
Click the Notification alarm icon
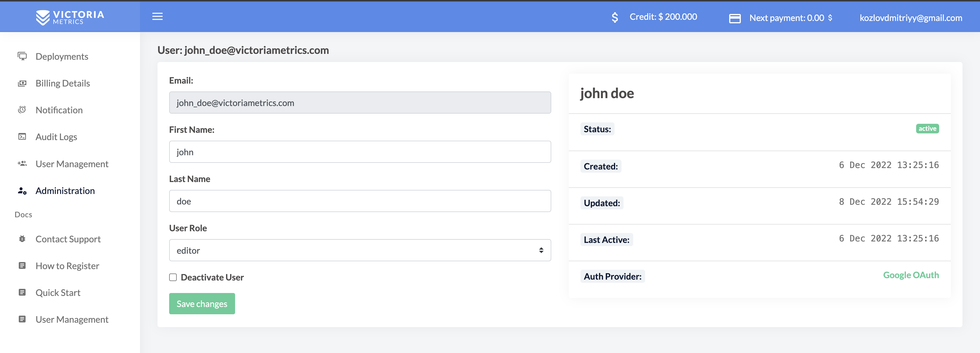click(x=22, y=110)
